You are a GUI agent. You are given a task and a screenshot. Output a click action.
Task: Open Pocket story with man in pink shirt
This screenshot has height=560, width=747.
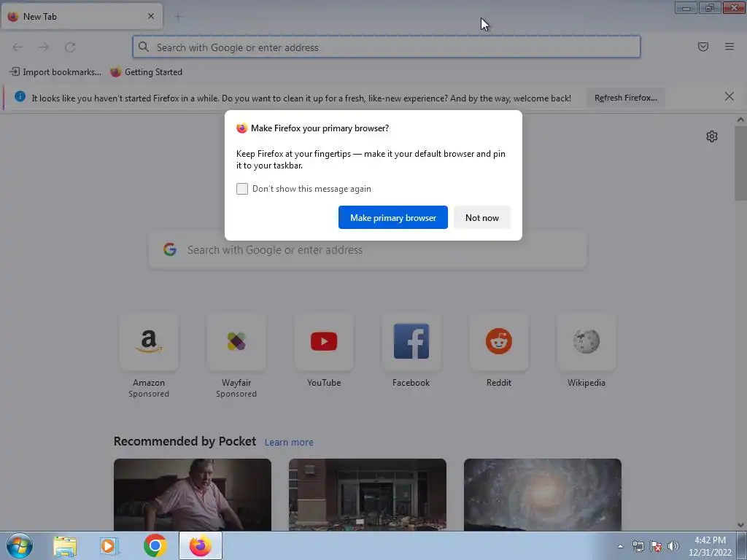click(193, 495)
